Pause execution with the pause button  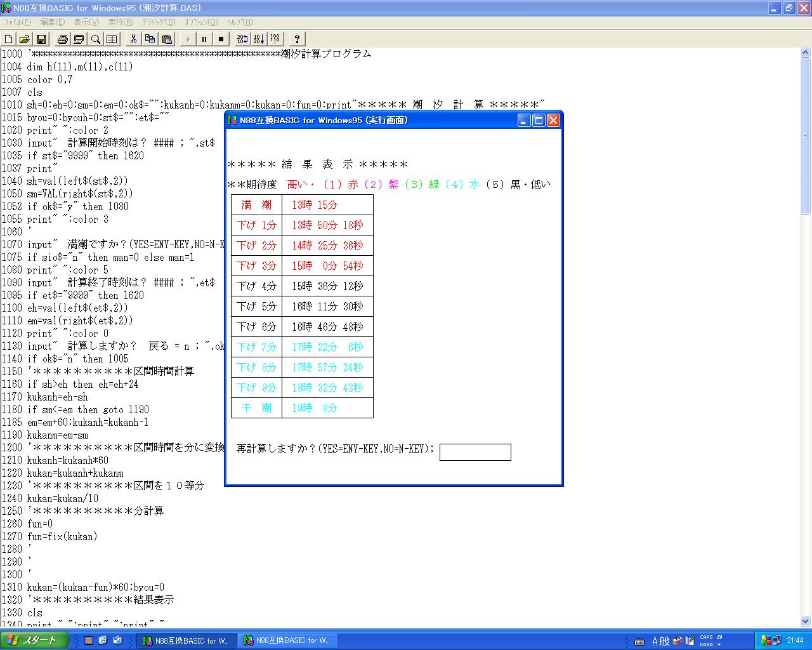pyautogui.click(x=204, y=39)
